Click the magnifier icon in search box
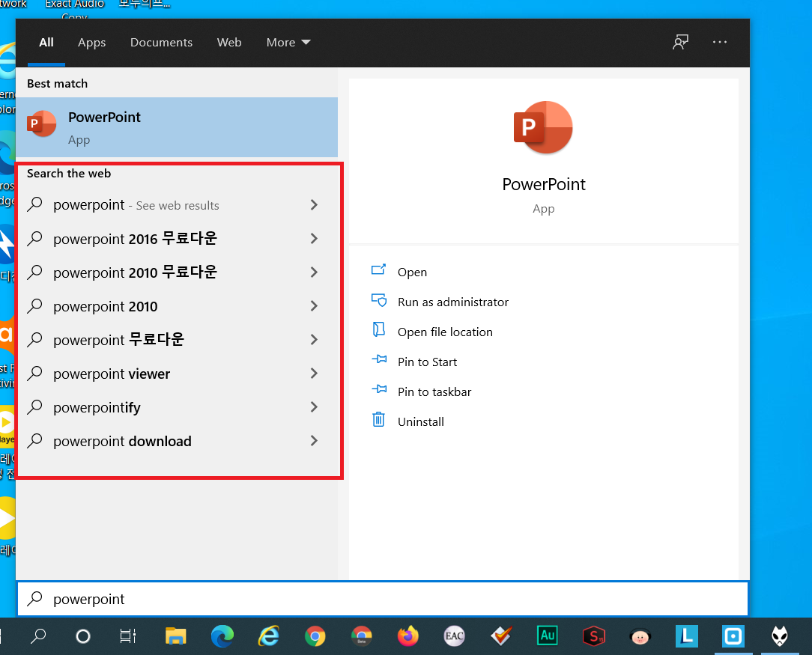 [34, 599]
